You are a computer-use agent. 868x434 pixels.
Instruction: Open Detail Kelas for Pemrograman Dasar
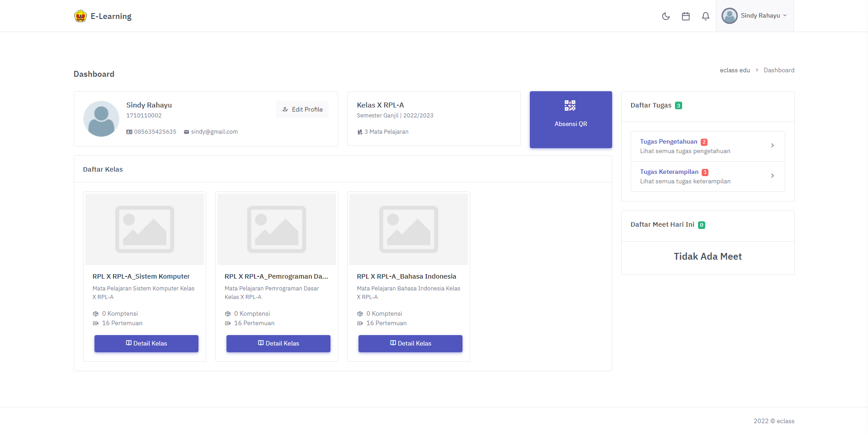click(x=278, y=343)
